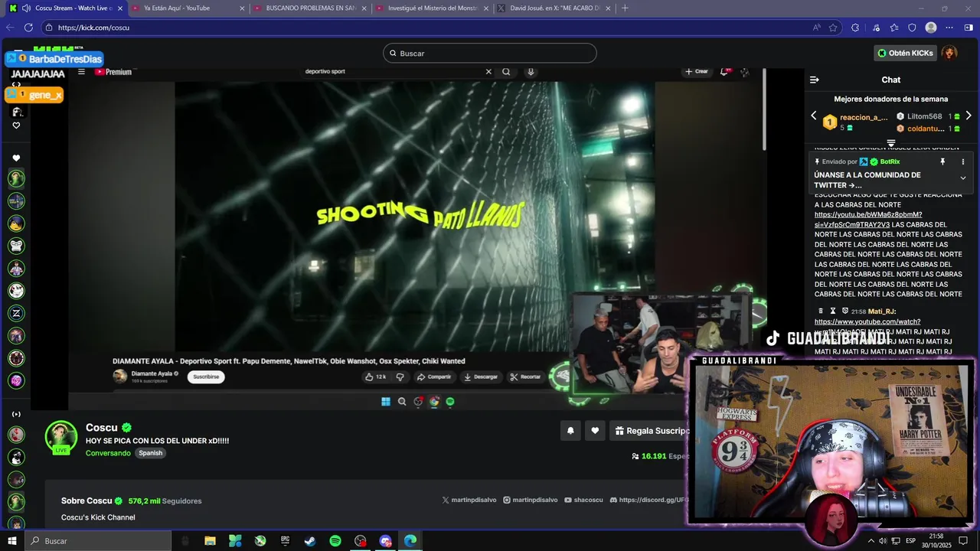Image resolution: width=980 pixels, height=551 pixels.
Task: Toggle notification bell for Coscu
Action: click(570, 431)
